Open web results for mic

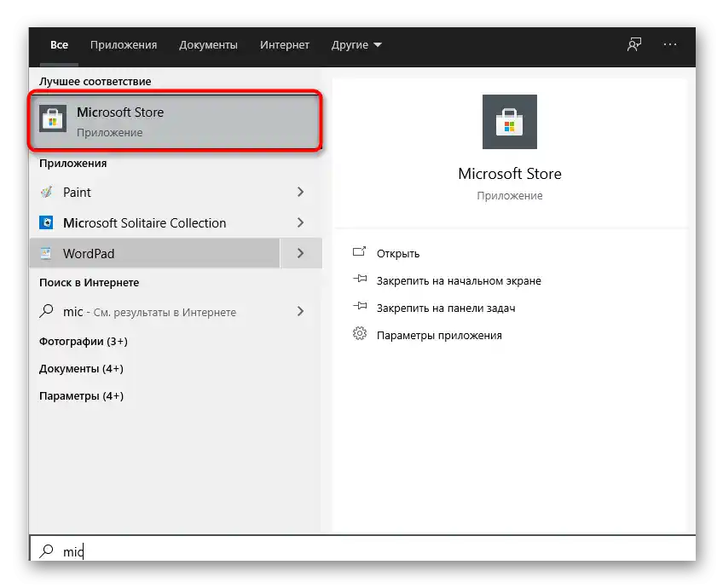[154, 312]
